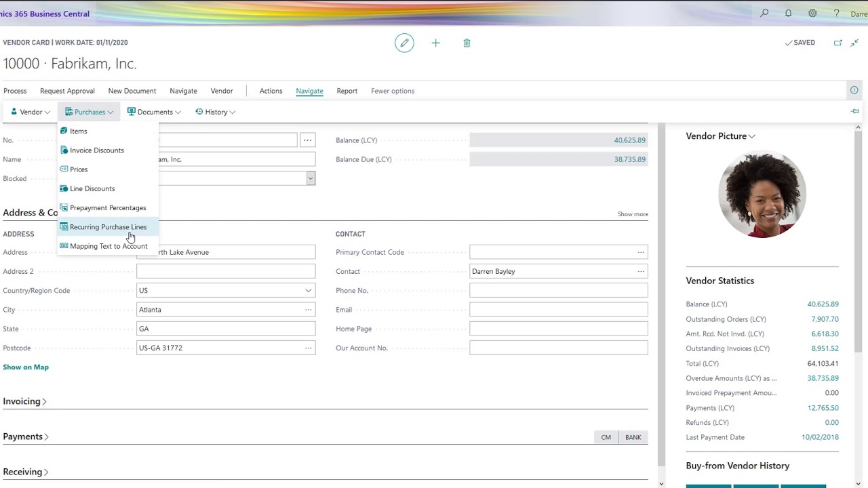Open the Vendor Picture dropdown
This screenshot has height=488, width=868.
click(x=720, y=136)
